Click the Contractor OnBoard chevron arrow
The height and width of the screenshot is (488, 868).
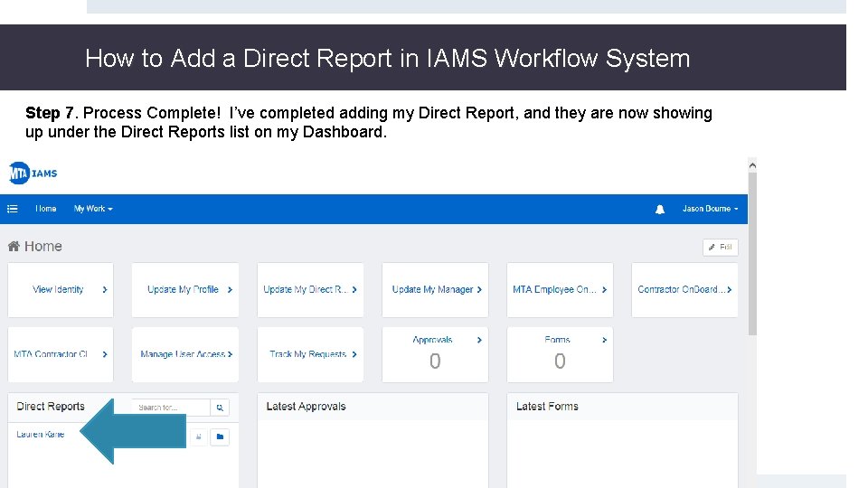pyautogui.click(x=730, y=289)
